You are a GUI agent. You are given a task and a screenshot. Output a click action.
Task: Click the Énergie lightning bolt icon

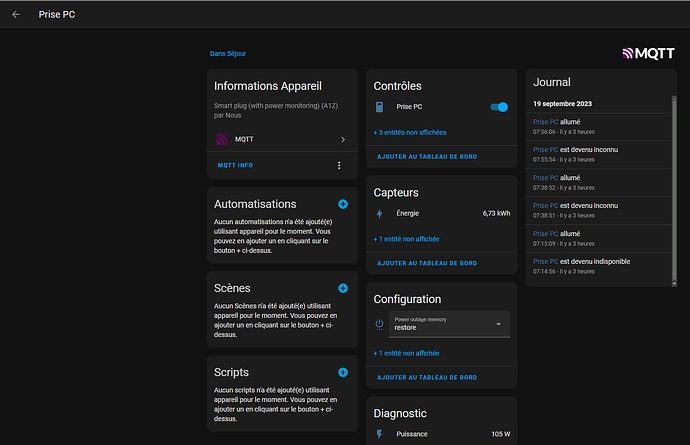[x=379, y=213]
